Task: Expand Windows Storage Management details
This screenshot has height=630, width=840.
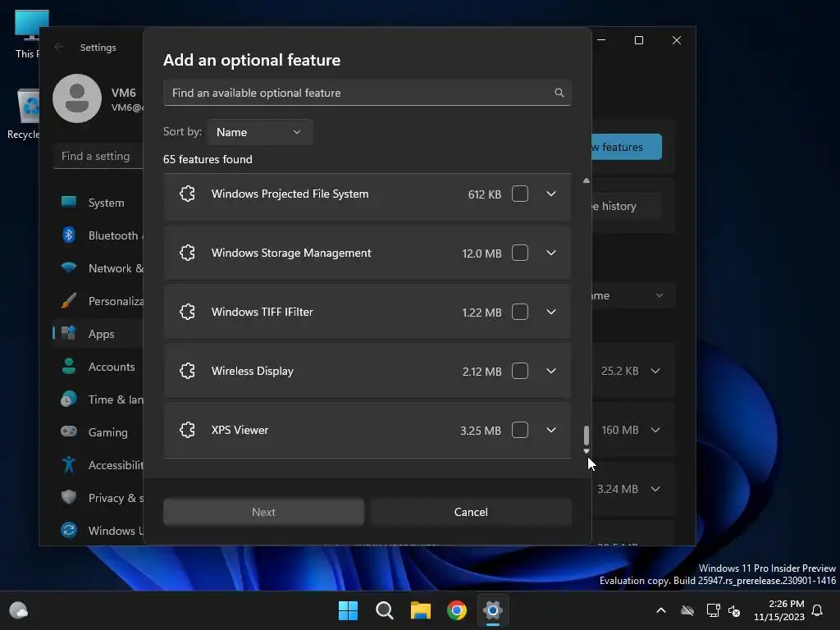Action: 550,253
